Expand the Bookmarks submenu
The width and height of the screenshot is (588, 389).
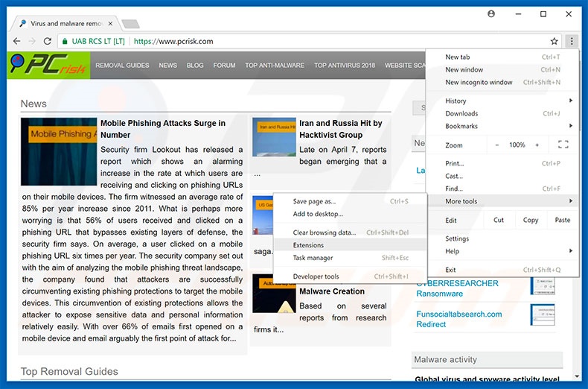502,126
